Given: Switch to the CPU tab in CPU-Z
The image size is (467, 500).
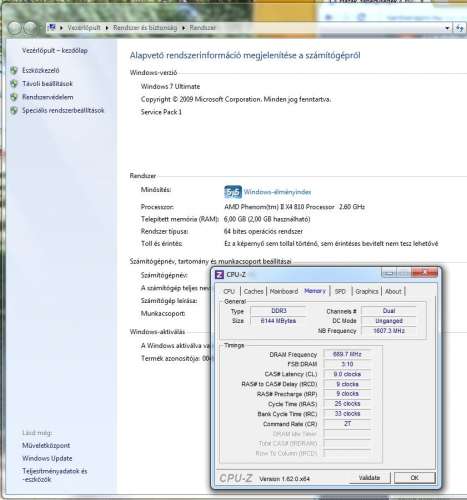Looking at the screenshot, I should (x=229, y=291).
